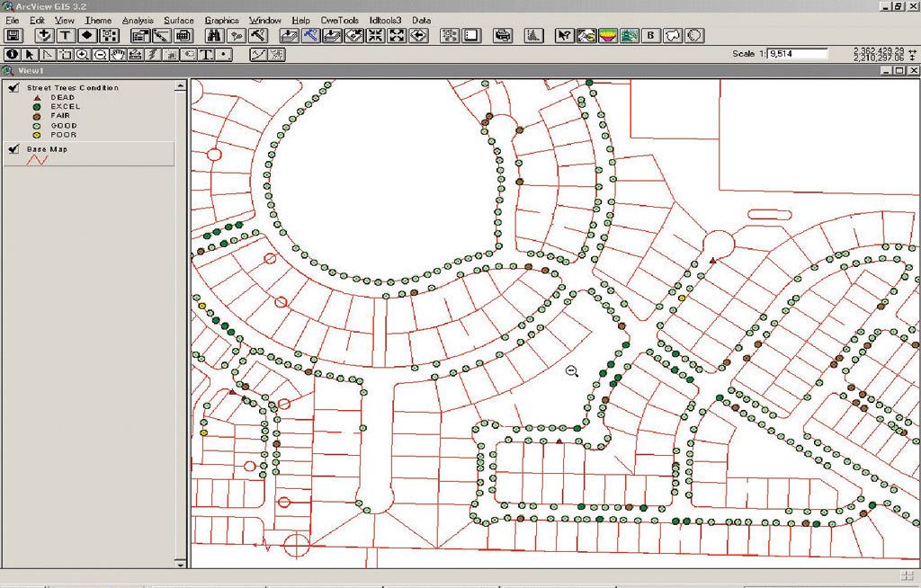The width and height of the screenshot is (921, 588).
Task: Open the Analysis menu
Action: point(138,20)
